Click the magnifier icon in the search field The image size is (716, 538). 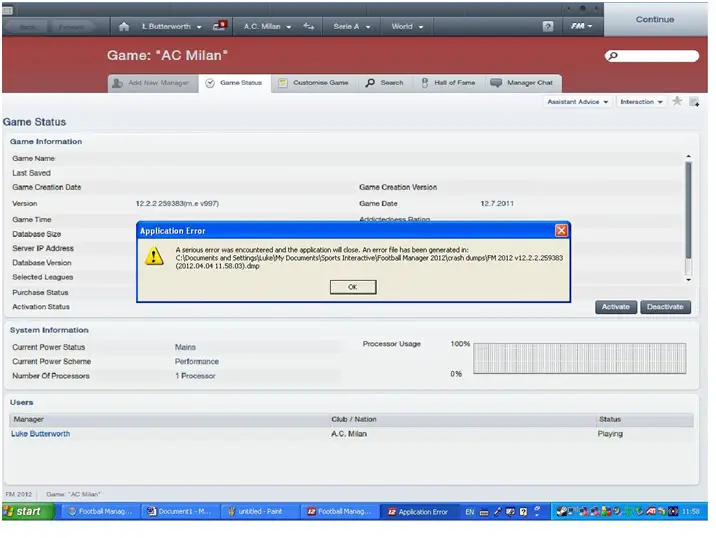(613, 56)
